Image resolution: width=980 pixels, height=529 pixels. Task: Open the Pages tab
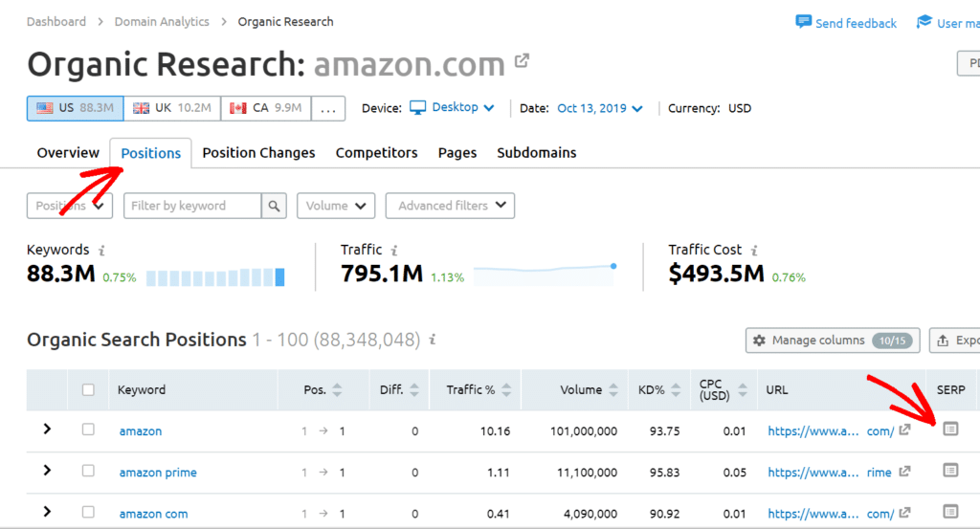pos(457,152)
